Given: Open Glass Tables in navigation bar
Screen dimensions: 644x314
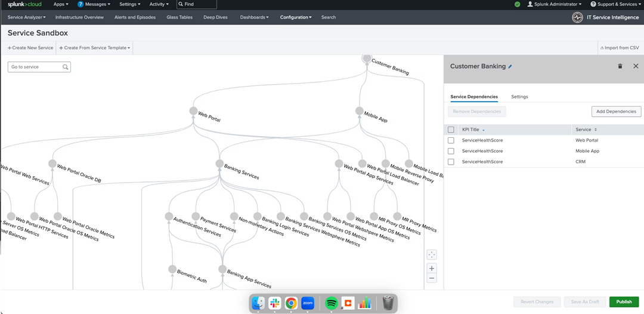Looking at the screenshot, I should pos(179,17).
